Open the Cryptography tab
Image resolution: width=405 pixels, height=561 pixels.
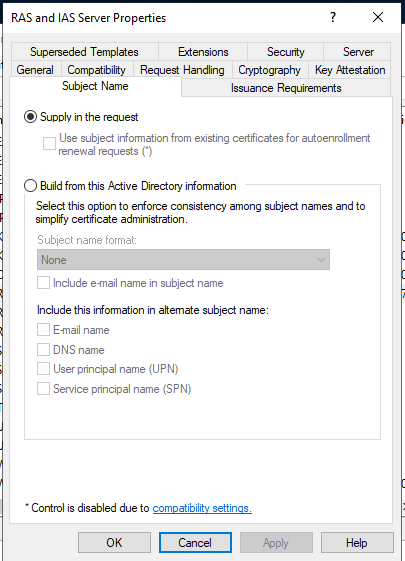point(269,70)
